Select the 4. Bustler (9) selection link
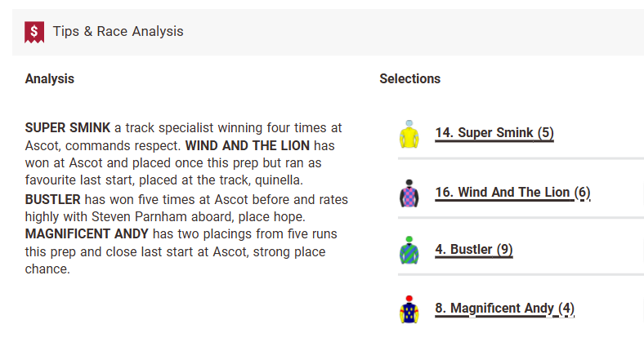The image size is (644, 342). pos(474,250)
